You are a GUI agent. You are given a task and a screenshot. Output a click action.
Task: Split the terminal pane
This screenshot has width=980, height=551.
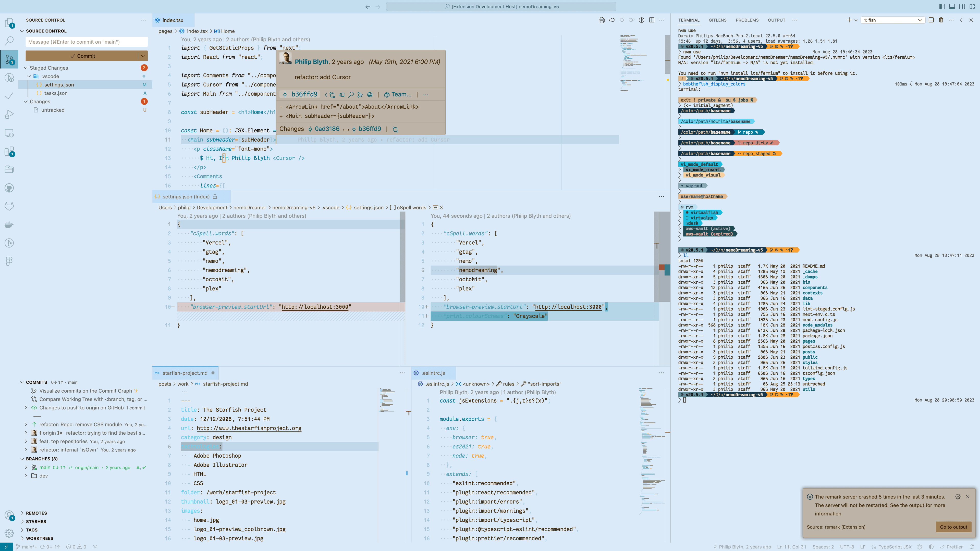[931, 20]
